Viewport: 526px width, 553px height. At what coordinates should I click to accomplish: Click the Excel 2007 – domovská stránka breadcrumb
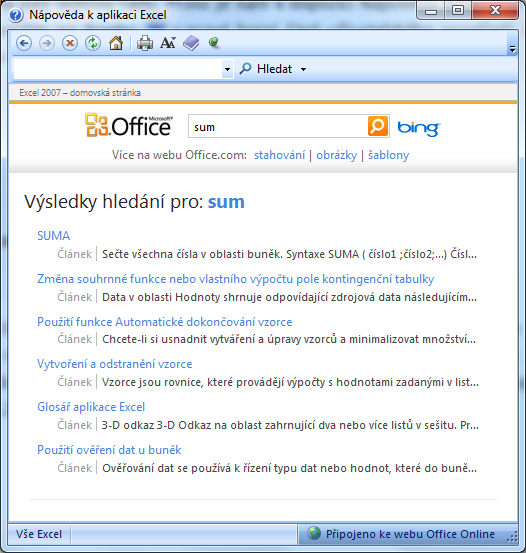click(80, 93)
